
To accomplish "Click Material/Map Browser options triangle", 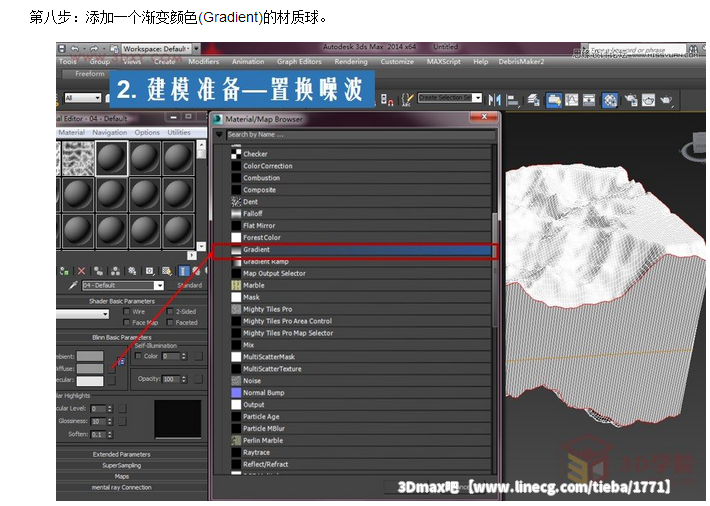I will pyautogui.click(x=219, y=135).
